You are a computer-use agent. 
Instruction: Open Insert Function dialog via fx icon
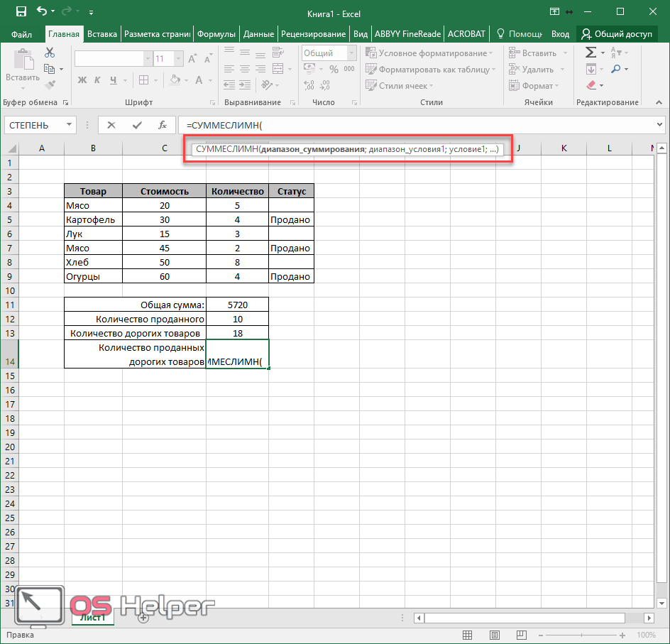[x=163, y=125]
